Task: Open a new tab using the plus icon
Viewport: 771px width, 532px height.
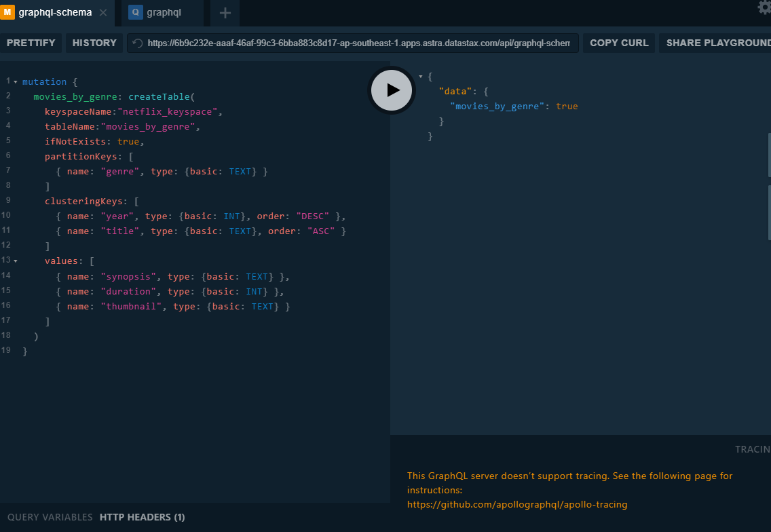Action: click(225, 13)
